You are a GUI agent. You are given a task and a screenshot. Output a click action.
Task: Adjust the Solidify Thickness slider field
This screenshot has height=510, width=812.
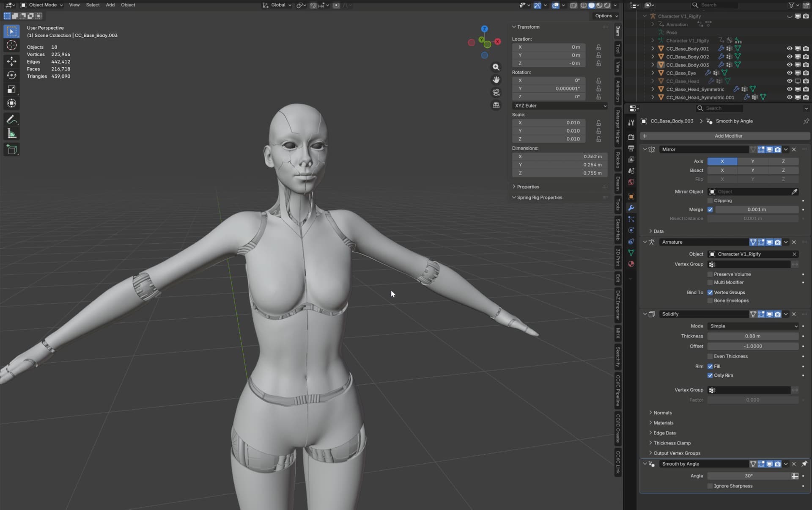coord(753,336)
